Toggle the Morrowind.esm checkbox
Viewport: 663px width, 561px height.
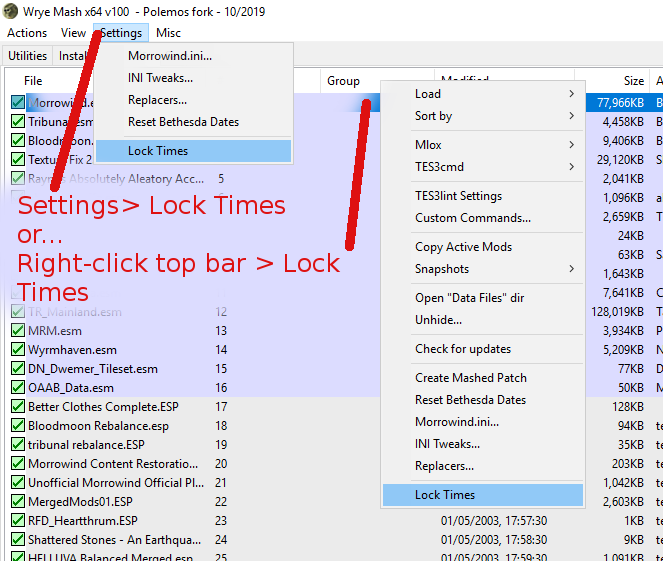(18, 102)
